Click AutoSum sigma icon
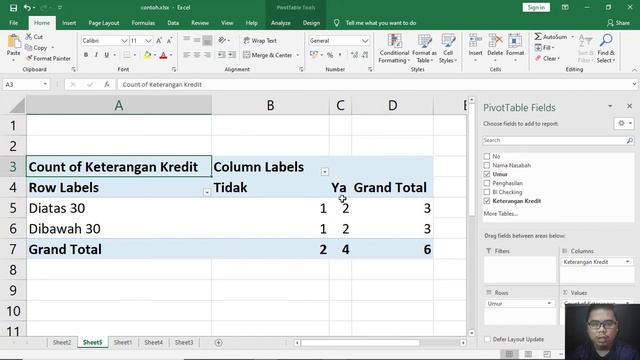Screen dimensions: 640x360 point(538,37)
